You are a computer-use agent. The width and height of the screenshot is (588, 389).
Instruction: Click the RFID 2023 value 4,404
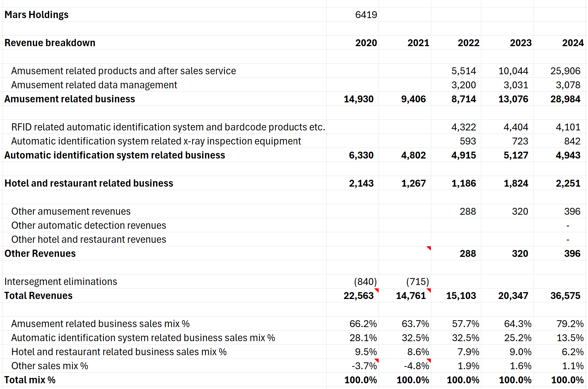516,127
